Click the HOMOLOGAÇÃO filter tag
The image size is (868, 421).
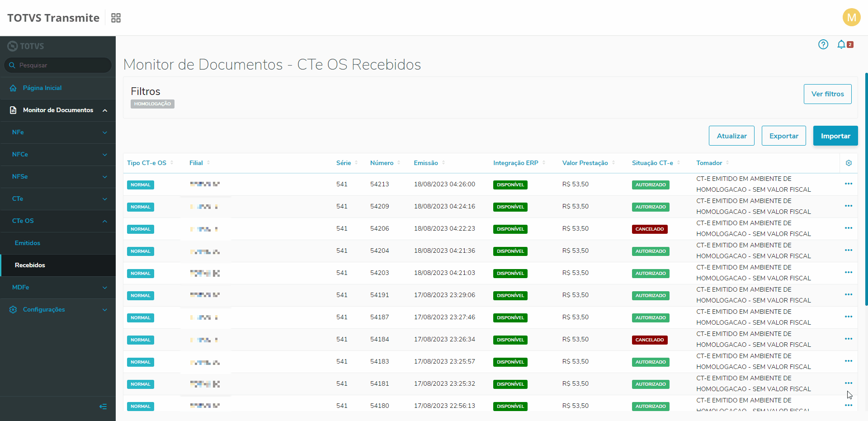tap(152, 104)
